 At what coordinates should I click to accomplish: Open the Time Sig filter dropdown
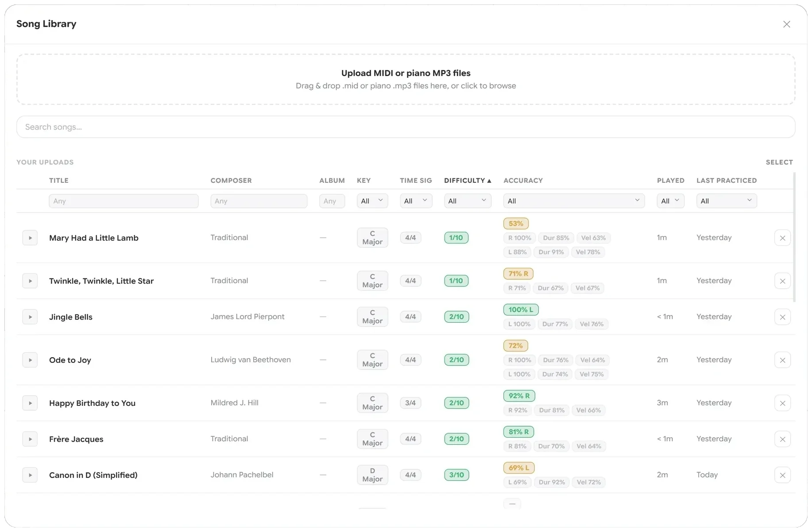416,201
